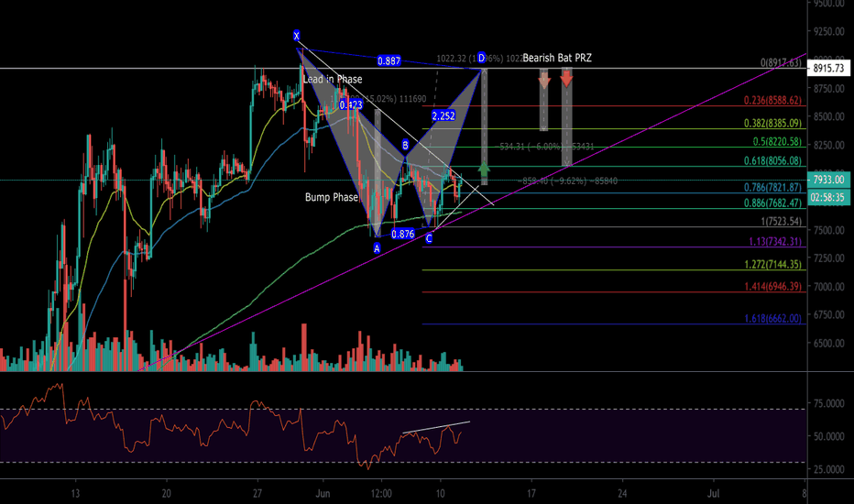Select the 0.886(7682.47) Fibonacci level label
Image resolution: width=854 pixels, height=504 pixels.
click(x=772, y=203)
